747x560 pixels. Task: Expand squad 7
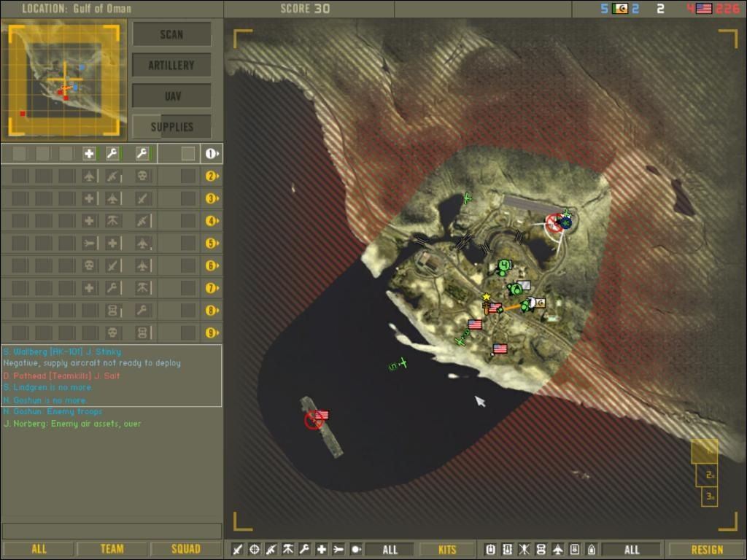pyautogui.click(x=212, y=288)
